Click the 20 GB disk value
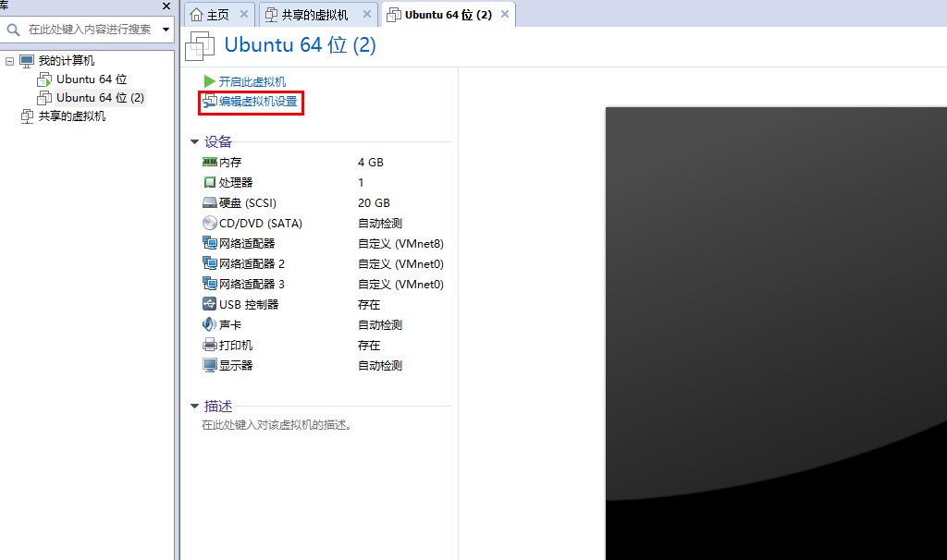This screenshot has width=947, height=560. click(x=374, y=203)
